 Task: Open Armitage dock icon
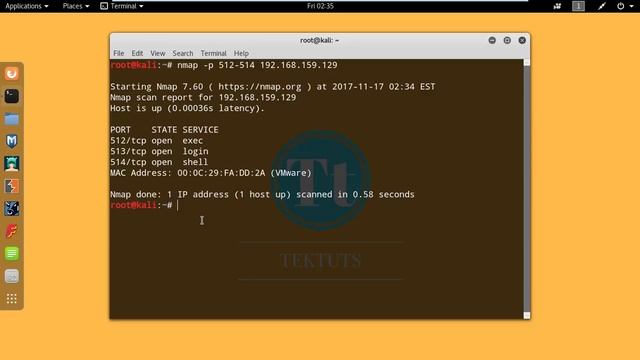coord(11,164)
